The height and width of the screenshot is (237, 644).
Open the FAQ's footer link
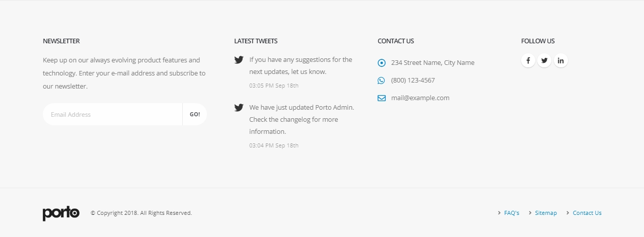coord(512,213)
